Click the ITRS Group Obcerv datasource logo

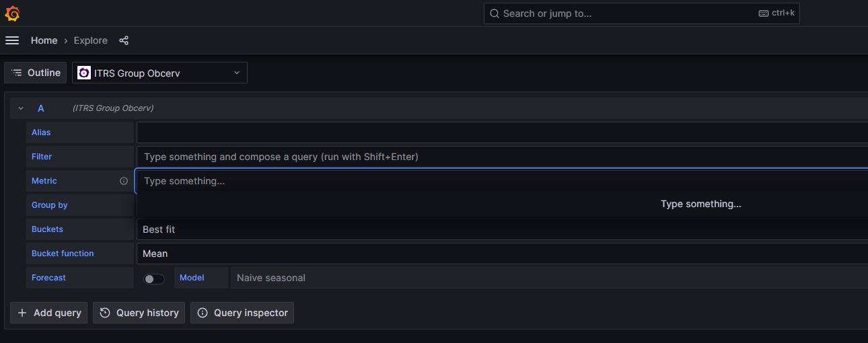(84, 73)
